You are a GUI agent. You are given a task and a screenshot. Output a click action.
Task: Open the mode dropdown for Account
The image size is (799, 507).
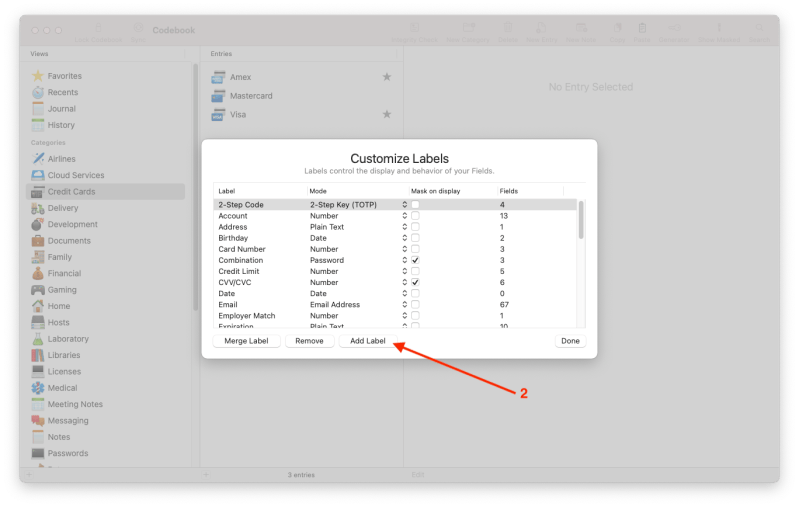click(x=405, y=216)
